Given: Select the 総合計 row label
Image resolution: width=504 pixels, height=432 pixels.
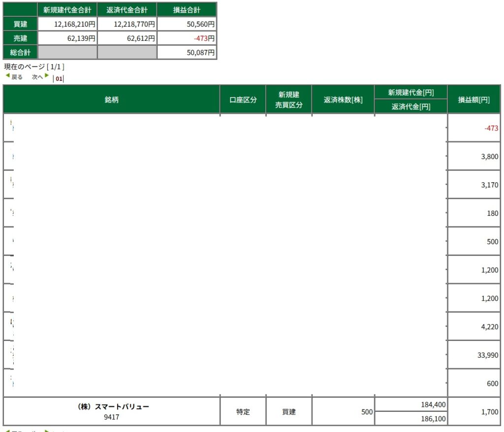Looking at the screenshot, I should (20, 52).
